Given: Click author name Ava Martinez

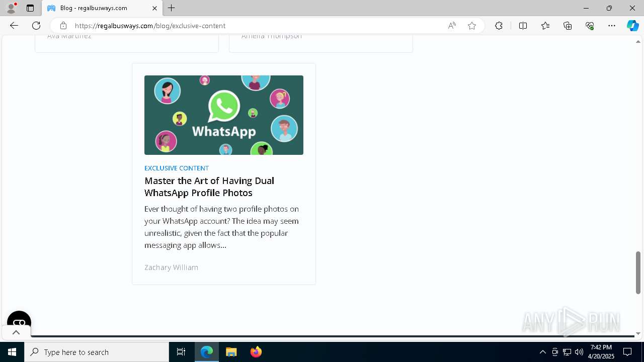Looking at the screenshot, I should (69, 36).
